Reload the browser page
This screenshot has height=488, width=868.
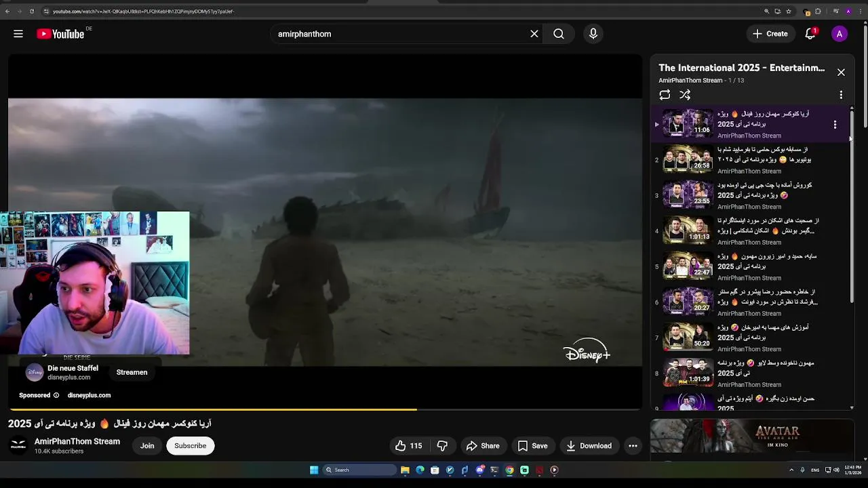pos(32,12)
